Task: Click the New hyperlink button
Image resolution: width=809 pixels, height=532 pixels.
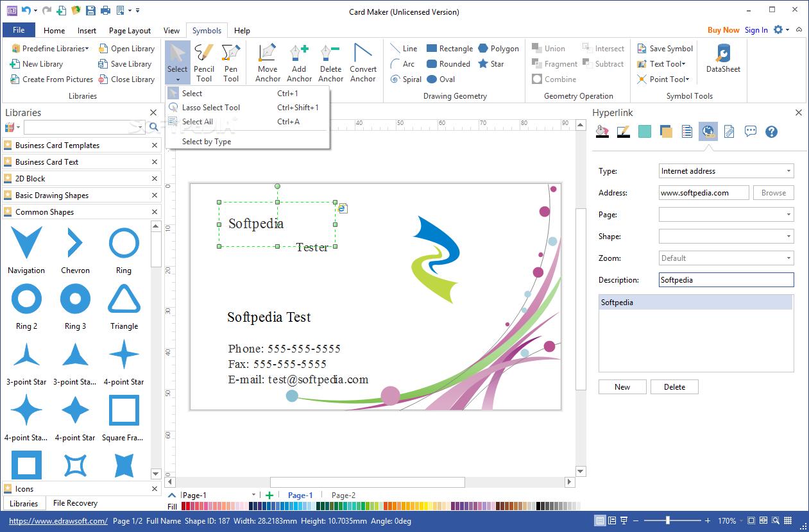Action: tap(622, 387)
